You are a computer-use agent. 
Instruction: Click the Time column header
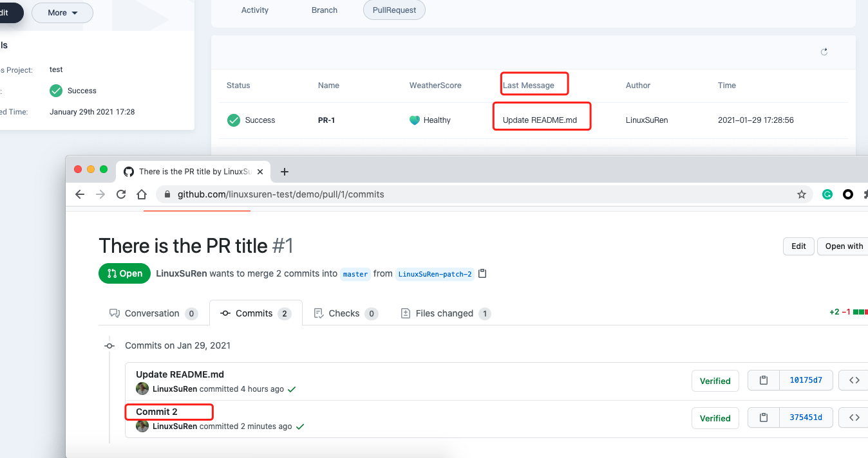[x=727, y=86]
